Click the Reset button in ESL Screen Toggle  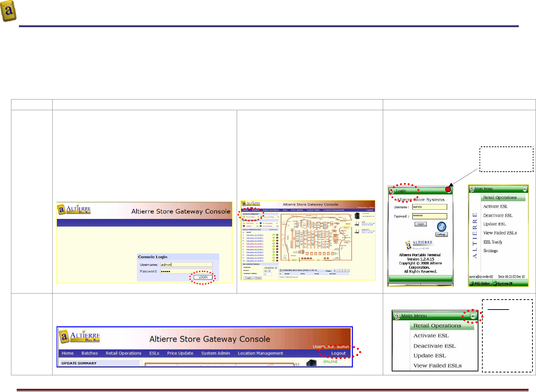pos(258,278)
